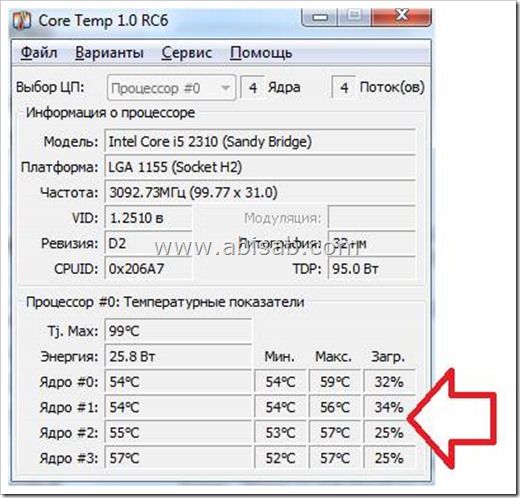Click the VID value 1.2510 в
Viewport: 520px width, 498px height.
pyautogui.click(x=148, y=218)
